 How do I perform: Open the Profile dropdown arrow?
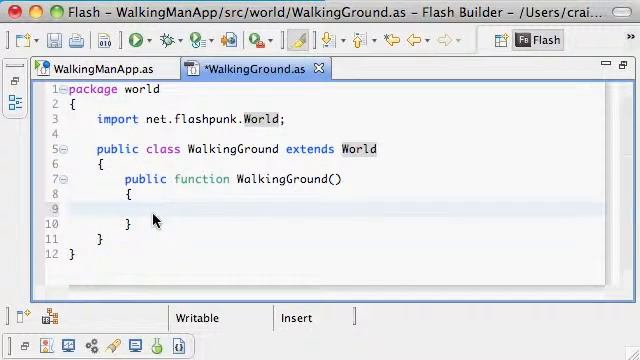pyautogui.click(x=211, y=40)
